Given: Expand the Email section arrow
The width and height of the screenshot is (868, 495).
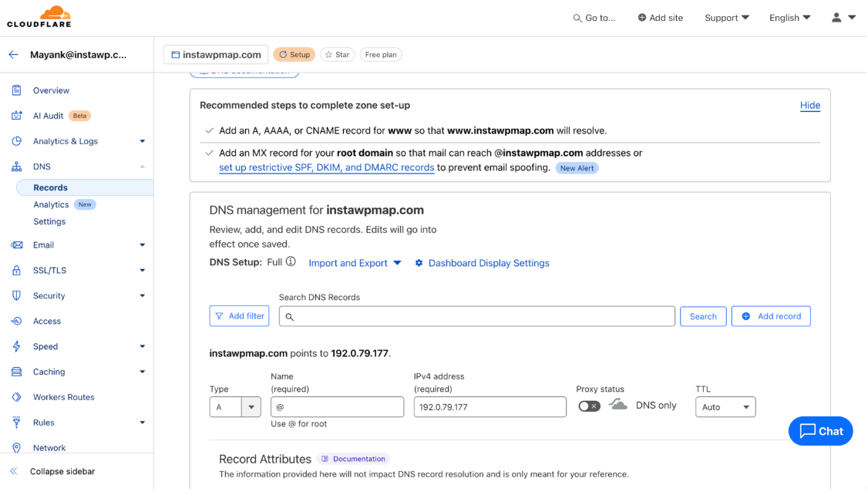Looking at the screenshot, I should (143, 244).
